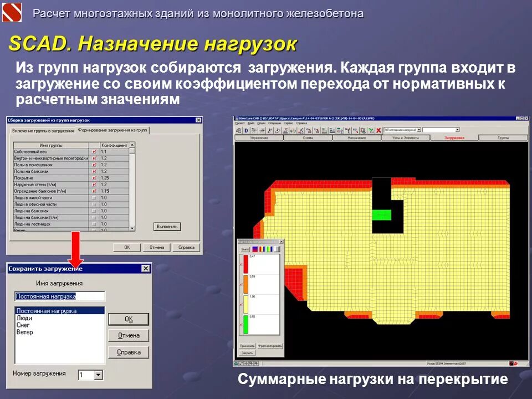Viewport: 532px width, 399px height.
Task: Switch to the Загружения tab
Action: pos(454,138)
